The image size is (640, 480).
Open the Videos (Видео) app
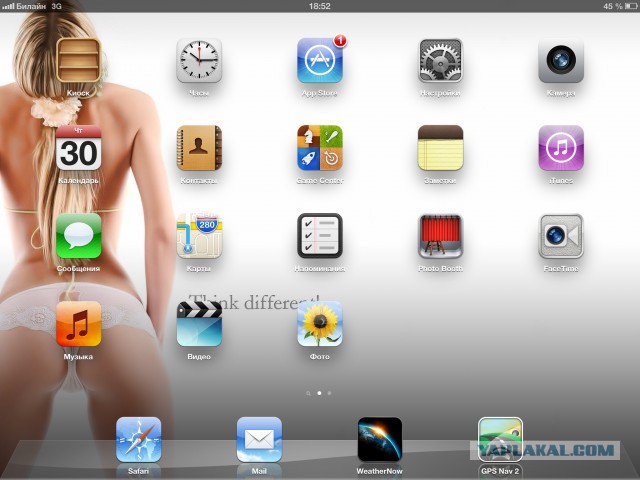[x=199, y=324]
